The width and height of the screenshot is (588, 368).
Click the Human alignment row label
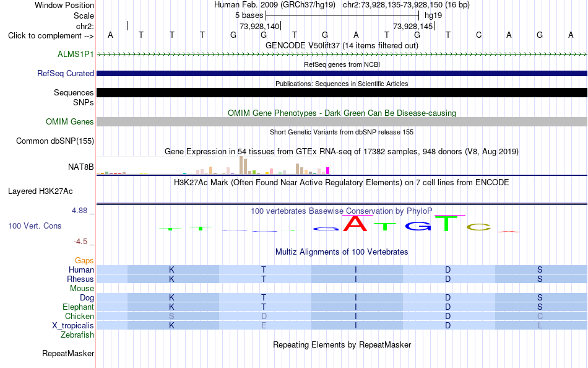pos(81,269)
